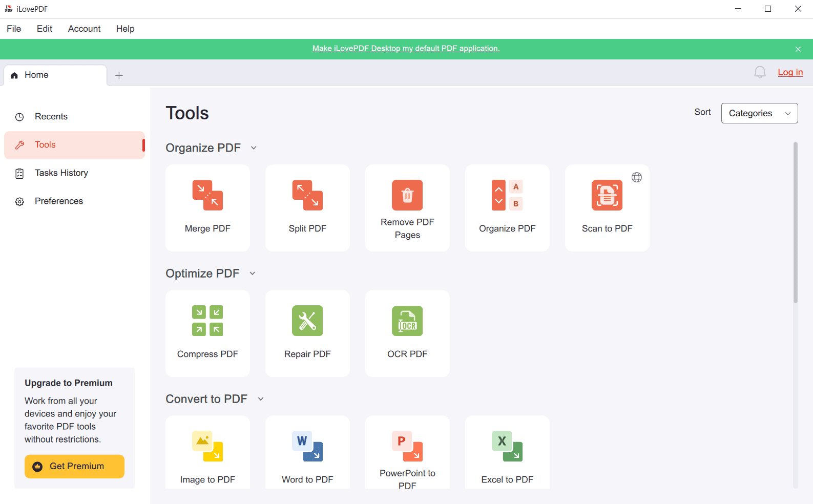Click the Convert to PDF section heading text

click(206, 399)
